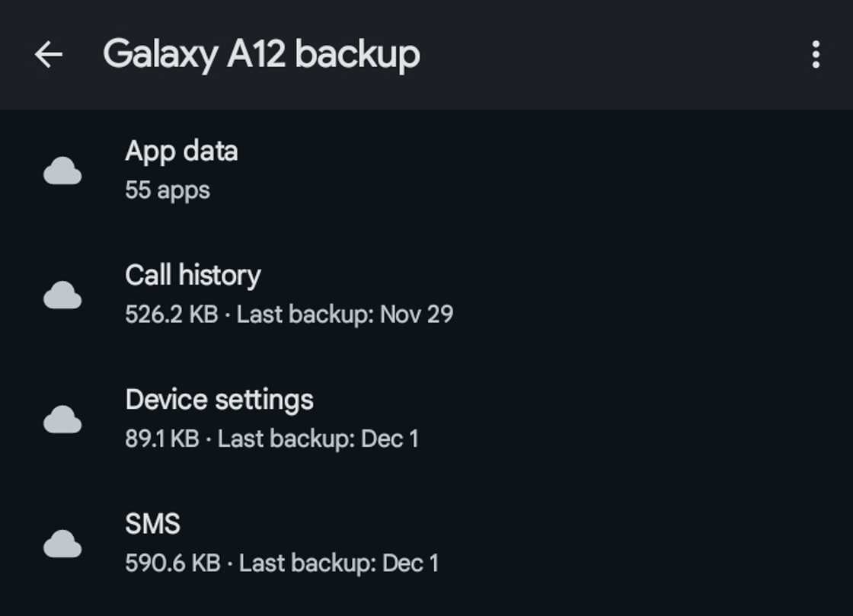Click "Last backup: Nov 29" text
Viewport: 853px width, 616px height.
345,314
